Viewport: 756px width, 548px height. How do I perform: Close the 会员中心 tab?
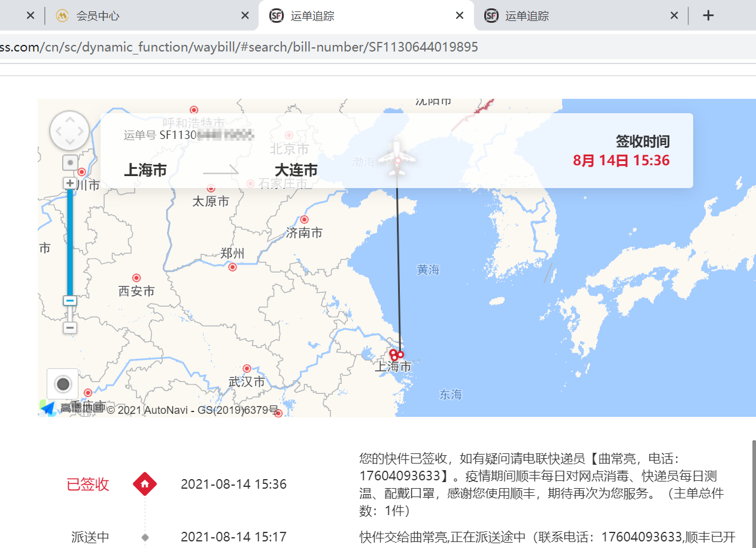[x=245, y=16]
